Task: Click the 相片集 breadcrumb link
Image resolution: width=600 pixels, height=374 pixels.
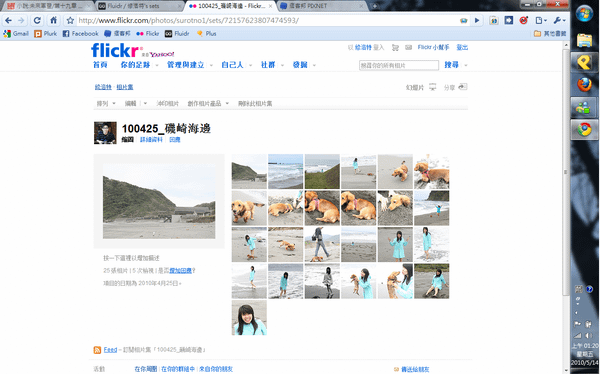Action: tap(125, 87)
